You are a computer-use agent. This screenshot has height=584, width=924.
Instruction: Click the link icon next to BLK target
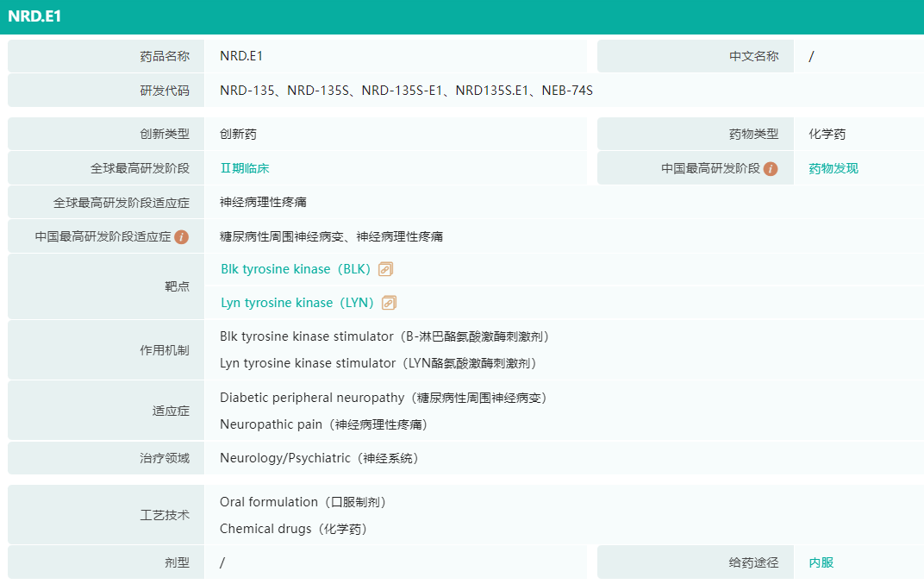[x=385, y=269]
